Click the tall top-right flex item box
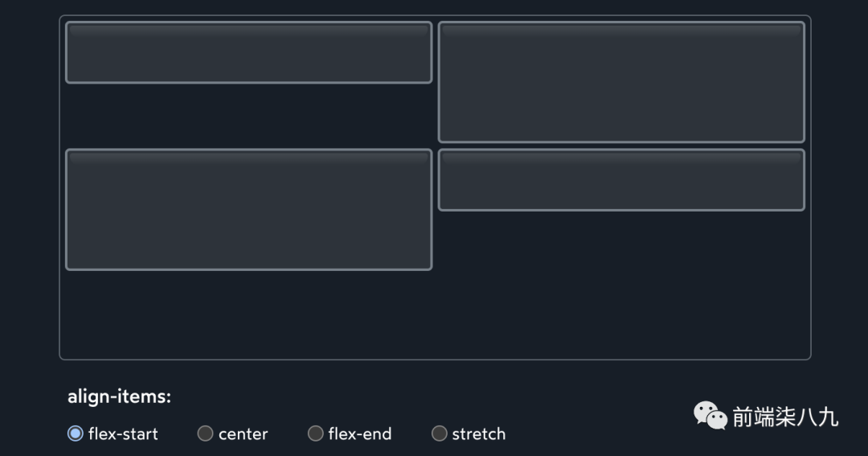 [x=621, y=83]
